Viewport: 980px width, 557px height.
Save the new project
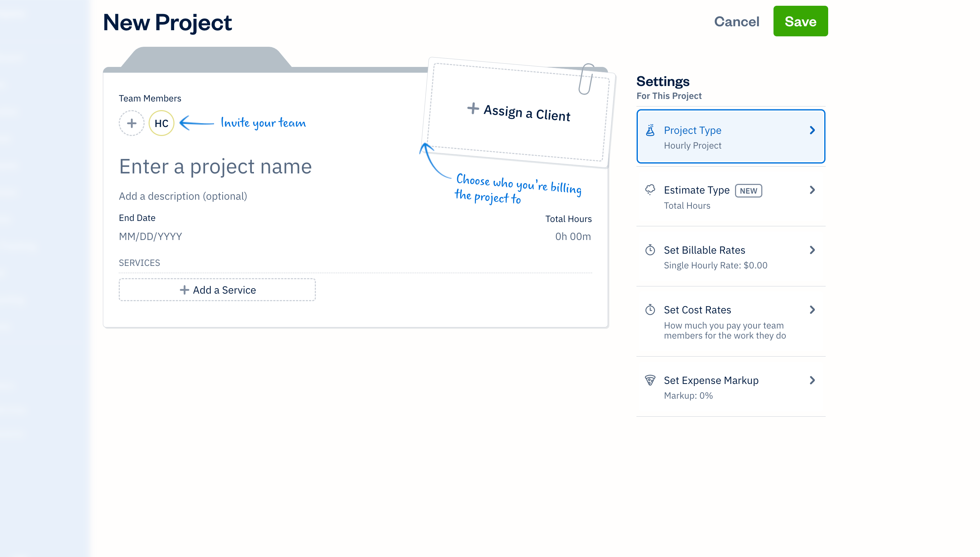[800, 22]
